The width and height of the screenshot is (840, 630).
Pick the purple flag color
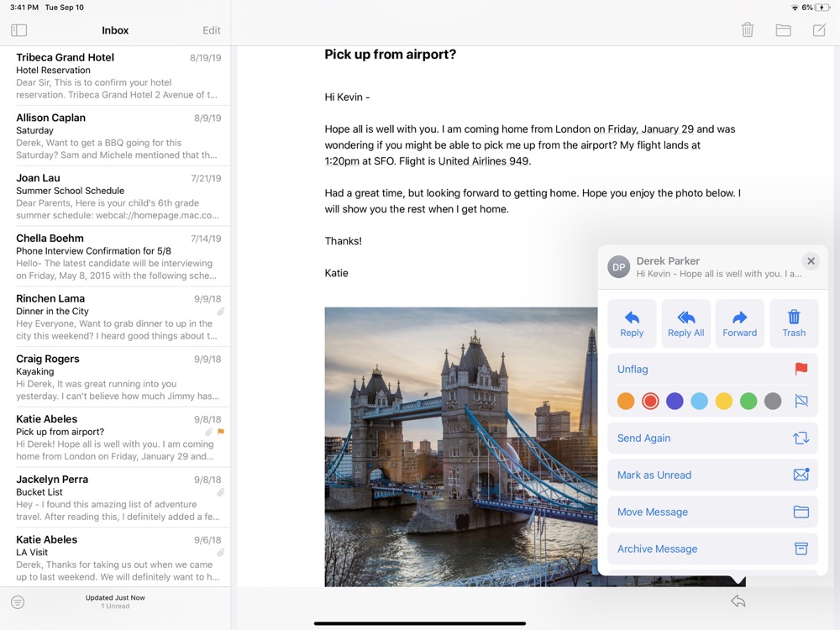tap(675, 401)
